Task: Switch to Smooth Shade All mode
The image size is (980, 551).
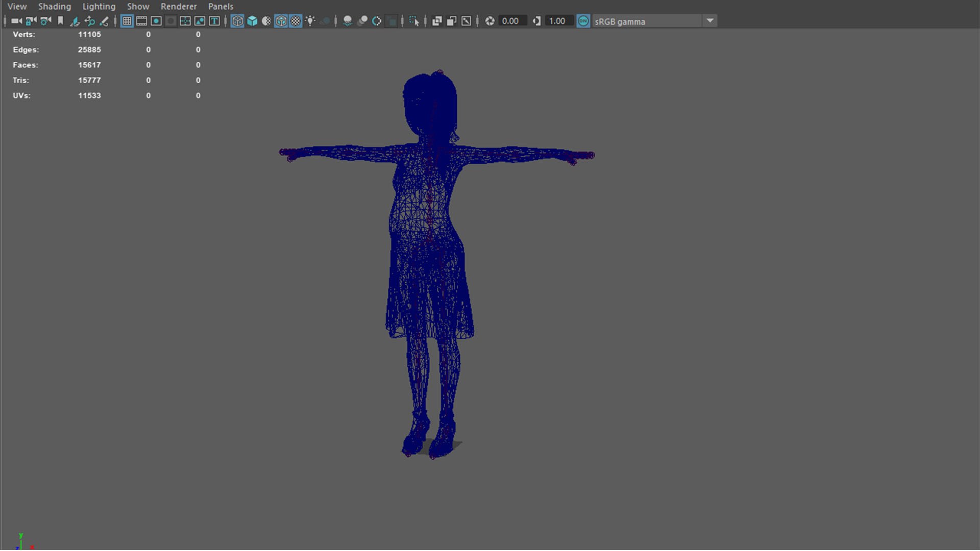Action: tap(252, 21)
